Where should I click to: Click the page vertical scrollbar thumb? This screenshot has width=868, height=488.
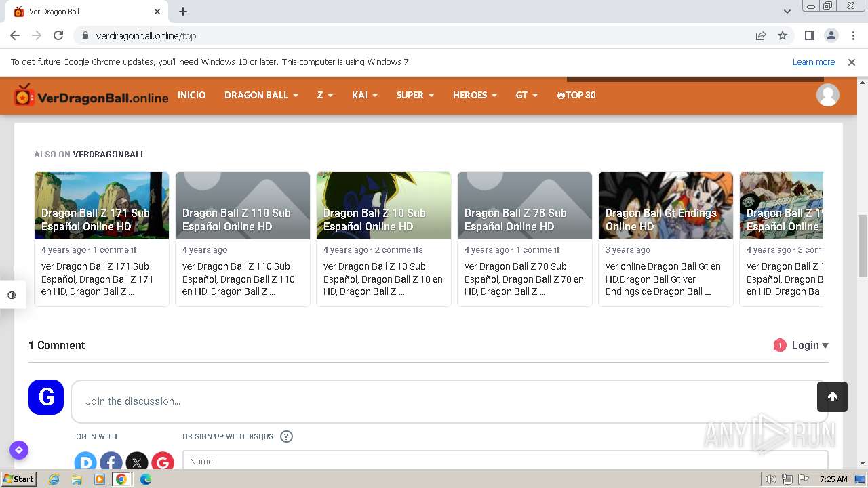[863, 245]
